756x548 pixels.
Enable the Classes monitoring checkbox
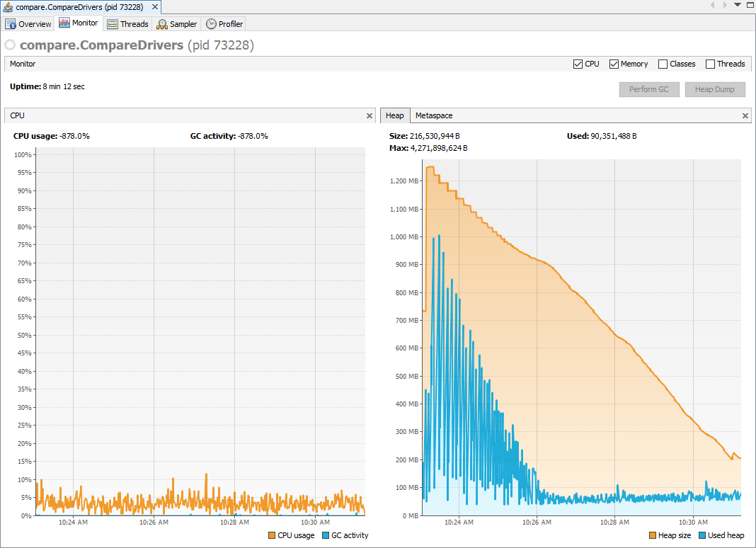[663, 64]
